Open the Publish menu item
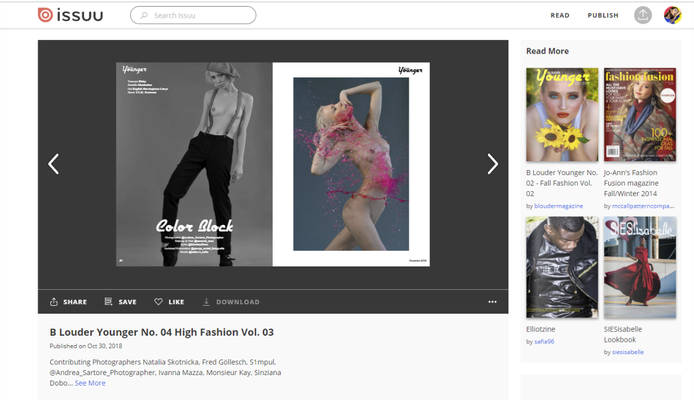 click(x=603, y=15)
